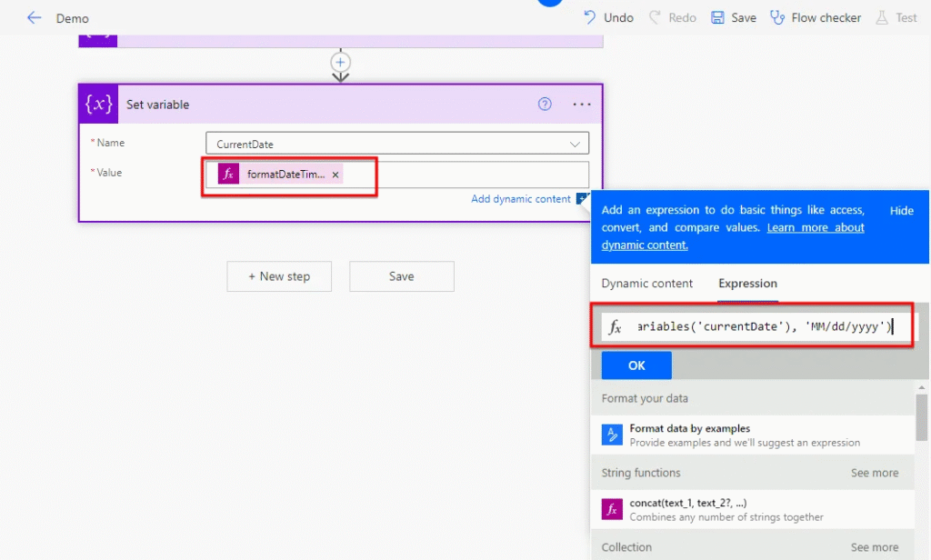
Task: Click the New step button
Action: (x=279, y=276)
